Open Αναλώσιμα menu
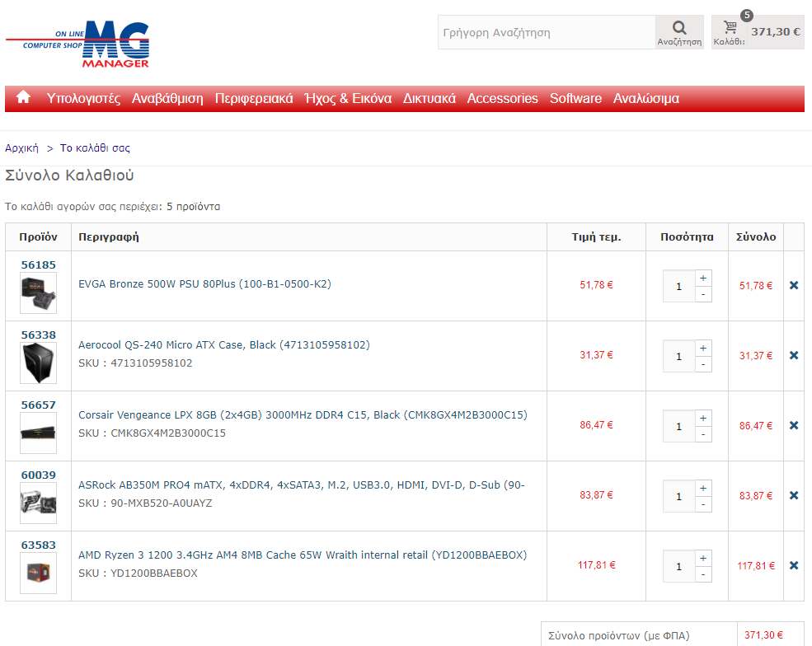 645,98
